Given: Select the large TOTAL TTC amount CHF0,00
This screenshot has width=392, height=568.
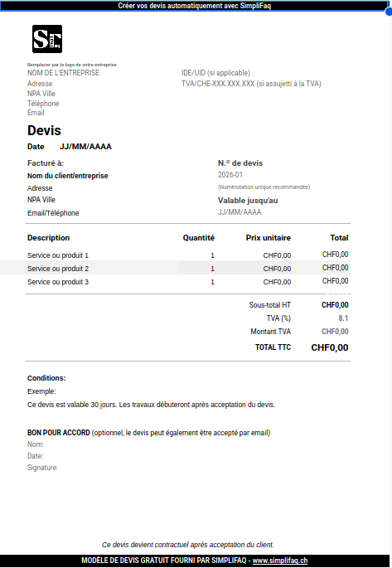Looking at the screenshot, I should (330, 347).
